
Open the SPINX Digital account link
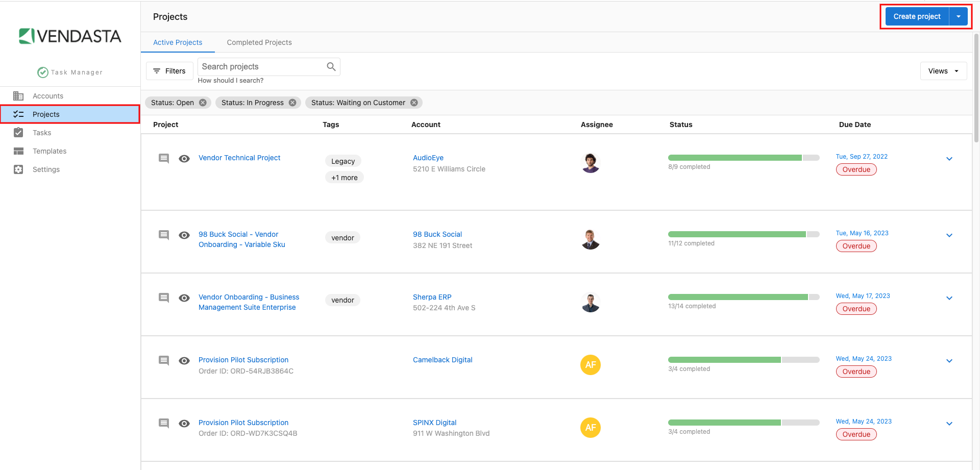[434, 423]
